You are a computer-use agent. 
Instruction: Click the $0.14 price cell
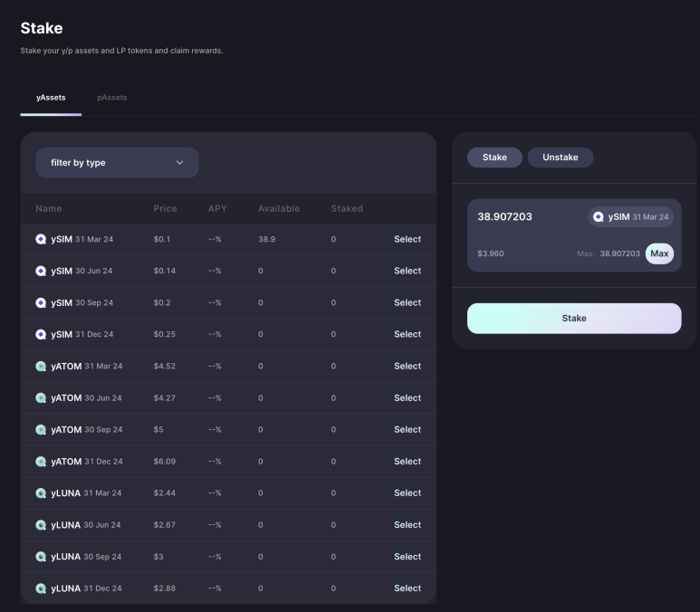pos(164,271)
